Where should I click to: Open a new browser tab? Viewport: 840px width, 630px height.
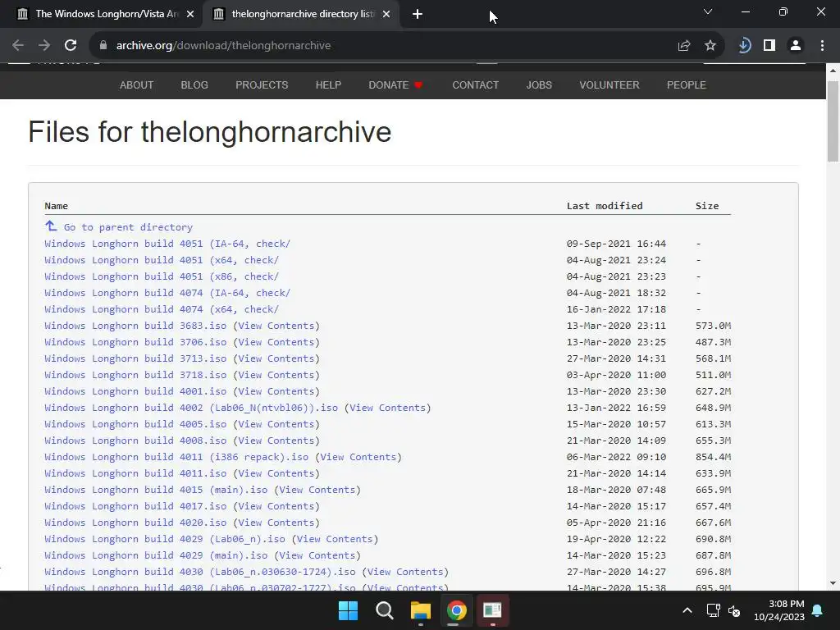point(418,14)
